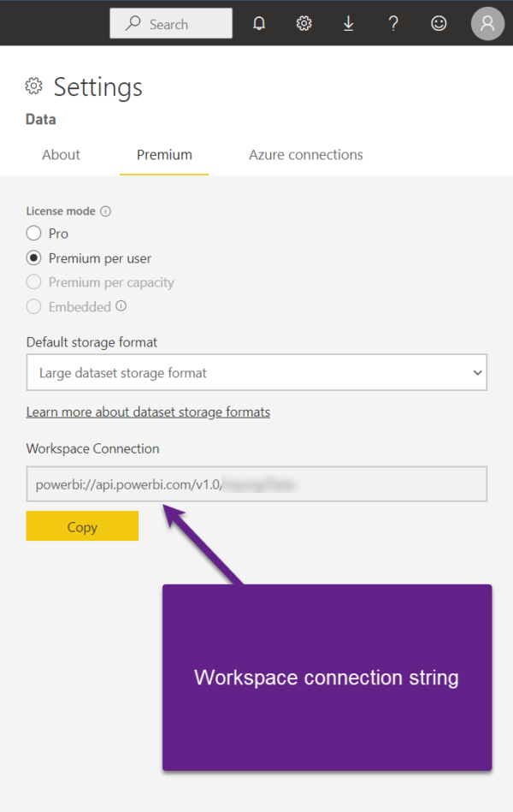The image size is (513, 812).
Task: Click the Workspace Connection text field
Action: click(256, 483)
